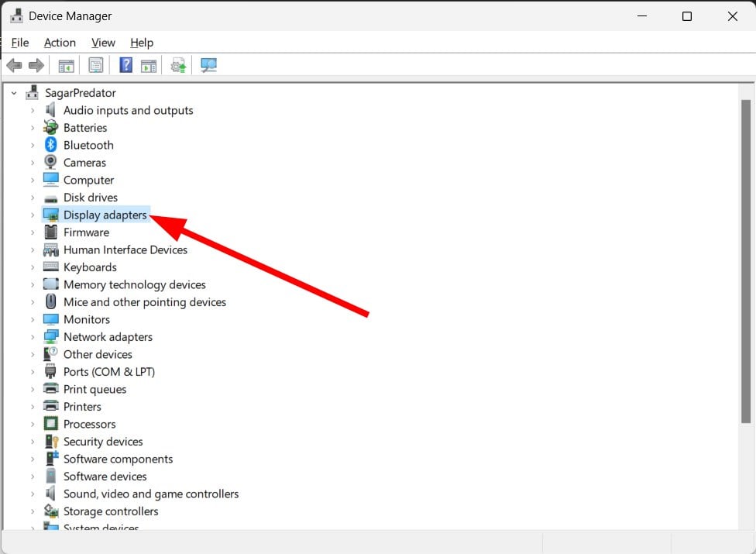The image size is (756, 554).
Task: Click the Processors category icon
Action: tap(50, 423)
